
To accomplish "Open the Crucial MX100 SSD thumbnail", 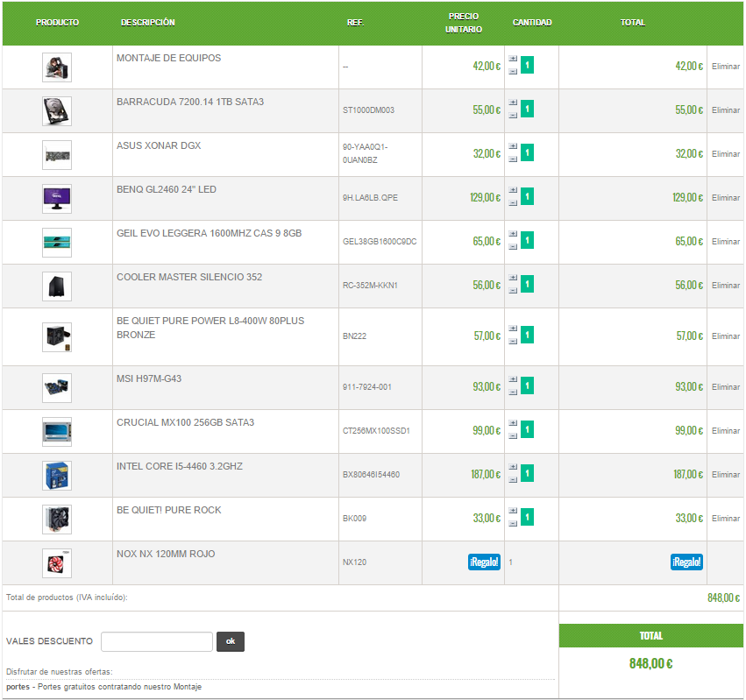I will [x=57, y=432].
